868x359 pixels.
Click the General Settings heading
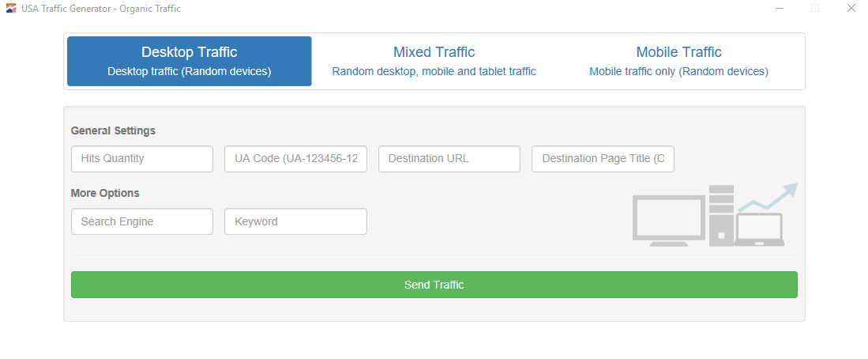click(x=113, y=130)
